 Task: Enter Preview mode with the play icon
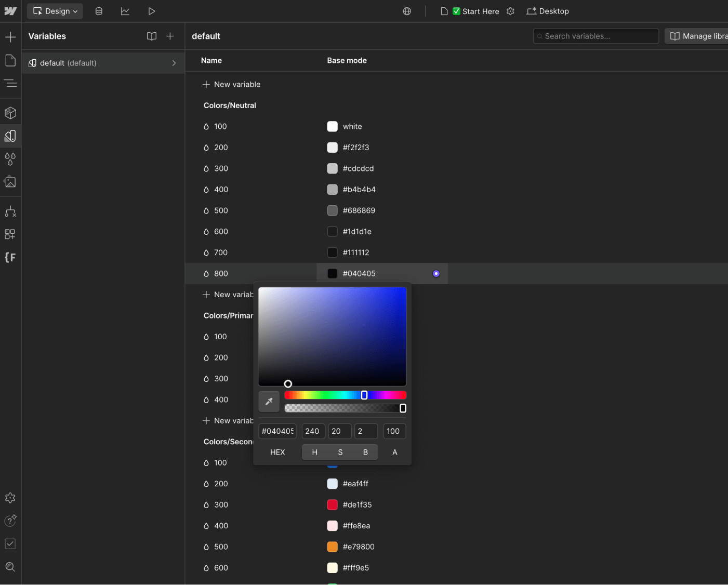(x=151, y=11)
